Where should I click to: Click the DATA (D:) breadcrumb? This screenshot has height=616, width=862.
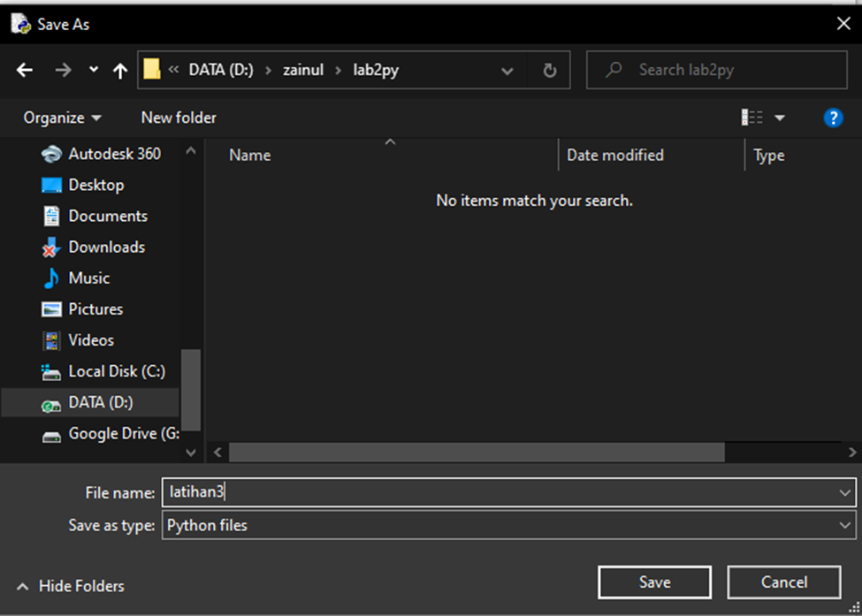click(x=221, y=70)
